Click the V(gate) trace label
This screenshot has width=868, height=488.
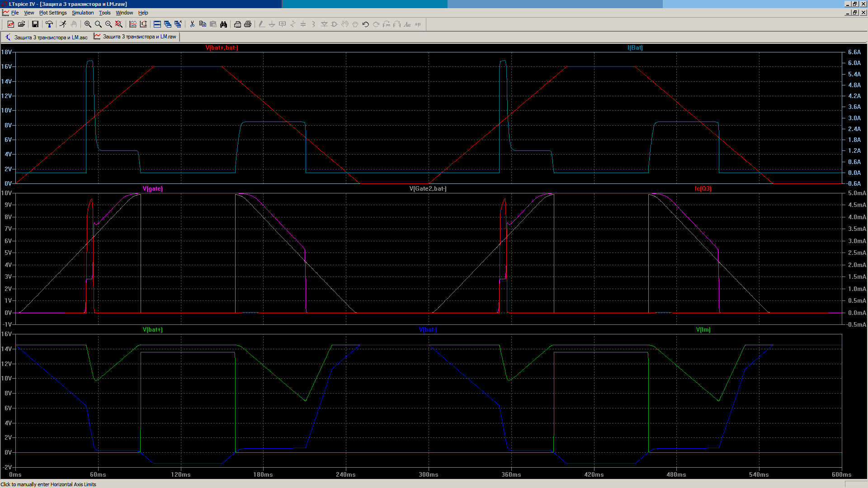tap(153, 188)
